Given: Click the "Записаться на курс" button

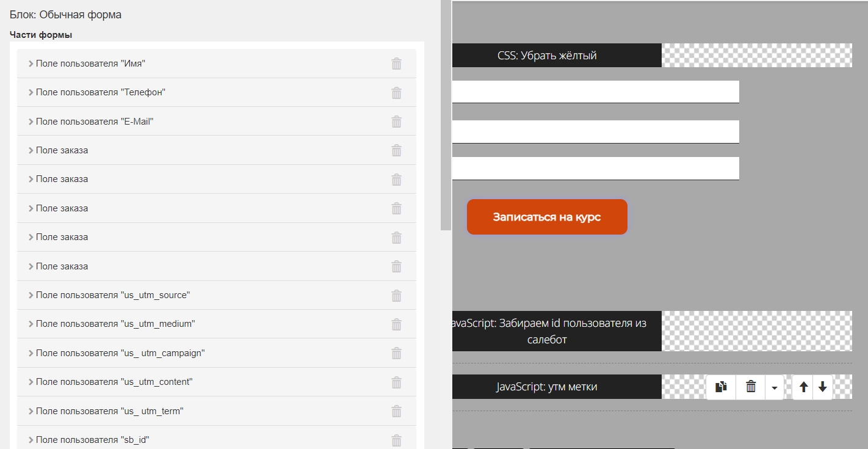Looking at the screenshot, I should (x=546, y=217).
